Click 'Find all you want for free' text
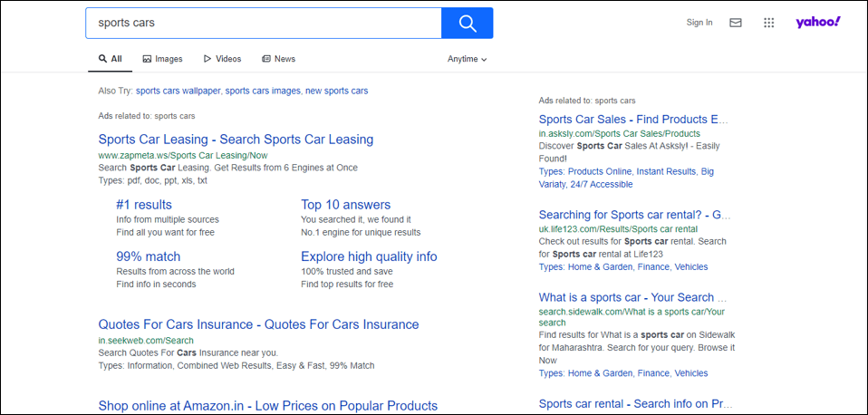This screenshot has width=868, height=415. click(166, 232)
